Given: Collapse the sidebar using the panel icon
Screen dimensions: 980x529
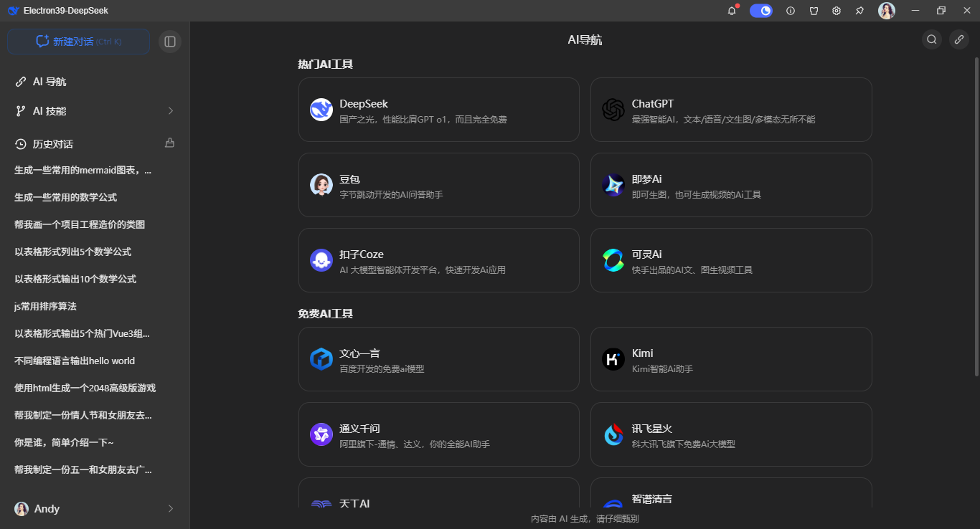Looking at the screenshot, I should [x=170, y=42].
